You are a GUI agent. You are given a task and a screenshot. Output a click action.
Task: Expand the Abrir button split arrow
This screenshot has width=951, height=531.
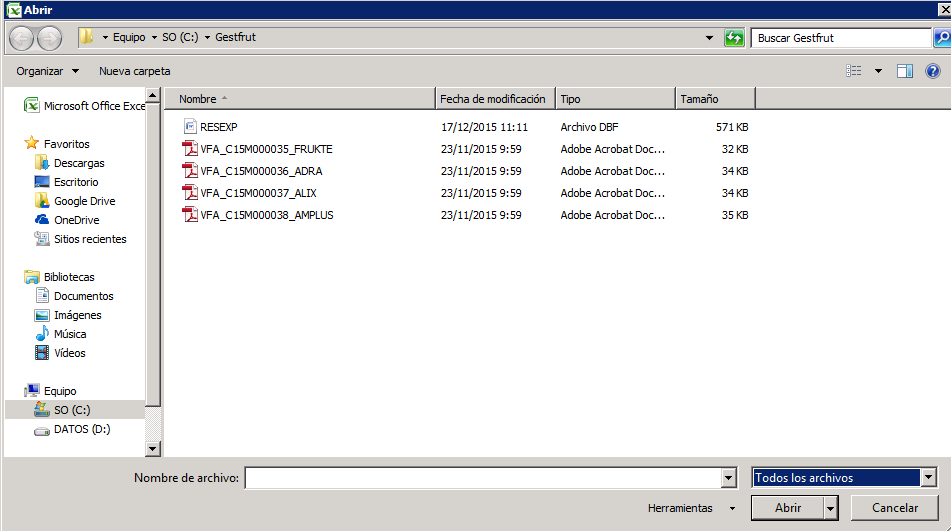[x=830, y=508]
